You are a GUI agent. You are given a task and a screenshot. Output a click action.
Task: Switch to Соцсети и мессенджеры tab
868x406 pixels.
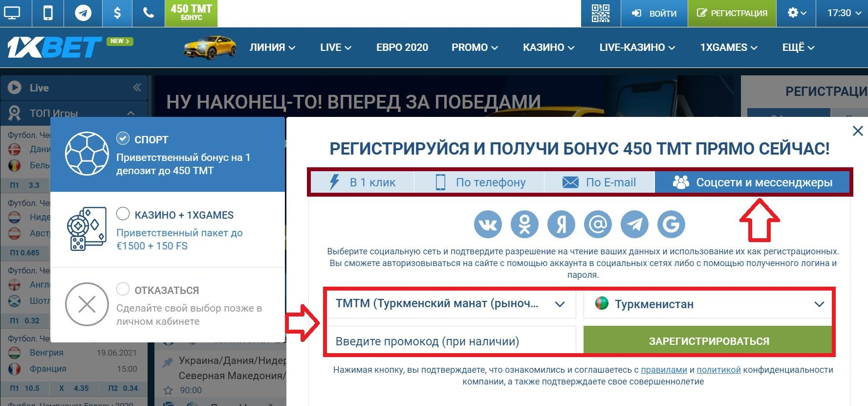(752, 182)
